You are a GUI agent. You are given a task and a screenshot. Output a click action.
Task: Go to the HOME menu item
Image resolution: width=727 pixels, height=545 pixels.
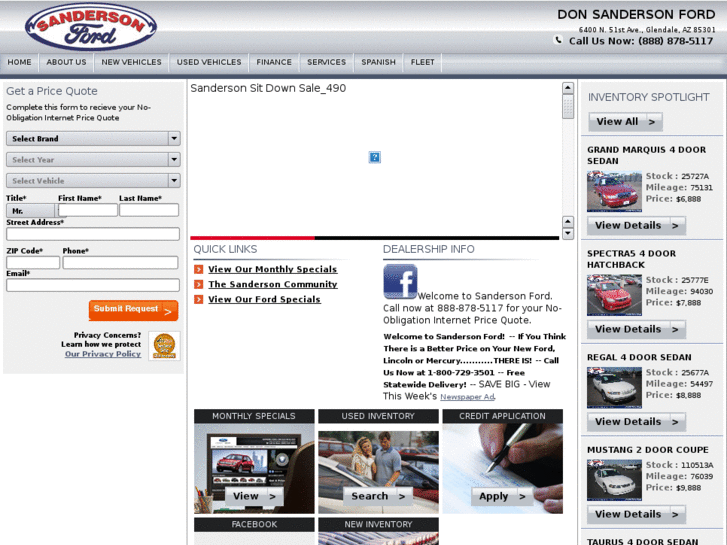[19, 62]
